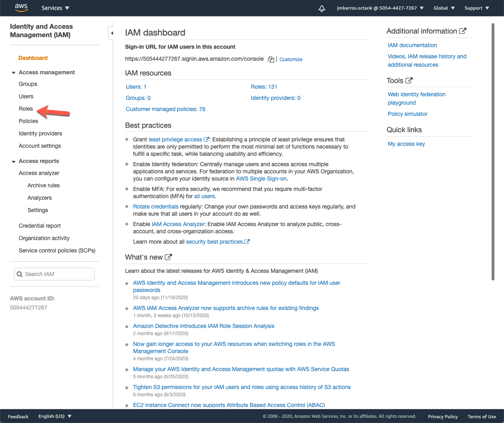504x423 pixels.
Task: Open Amazon Detective IAM Role Session Analysis news
Action: click(203, 326)
